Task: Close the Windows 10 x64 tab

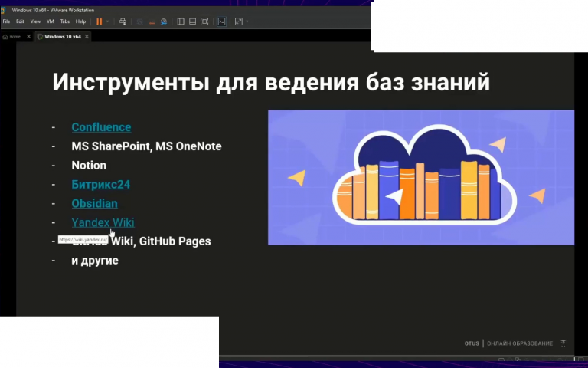Action: tap(87, 37)
